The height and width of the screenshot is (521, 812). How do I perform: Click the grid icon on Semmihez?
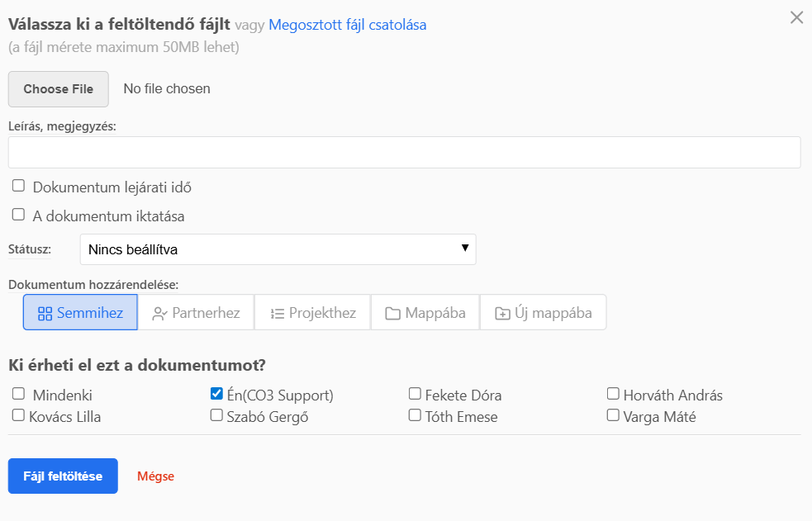point(45,314)
